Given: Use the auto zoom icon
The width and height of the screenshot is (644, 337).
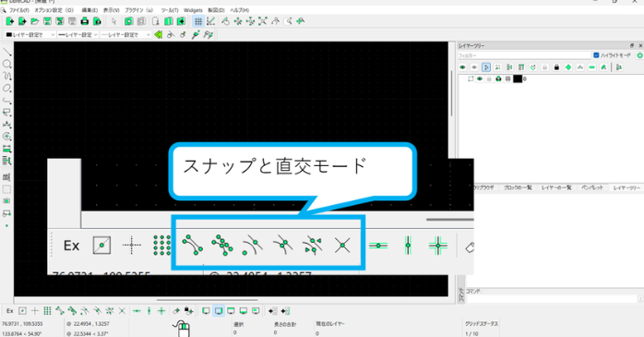Looking at the screenshot, I should click(263, 21).
